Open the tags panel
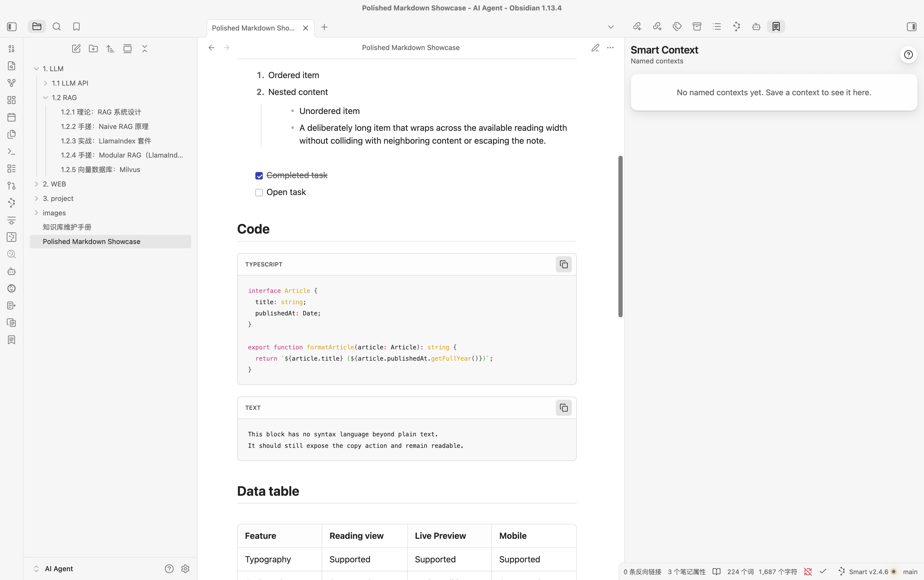The width and height of the screenshot is (924, 580). [677, 26]
